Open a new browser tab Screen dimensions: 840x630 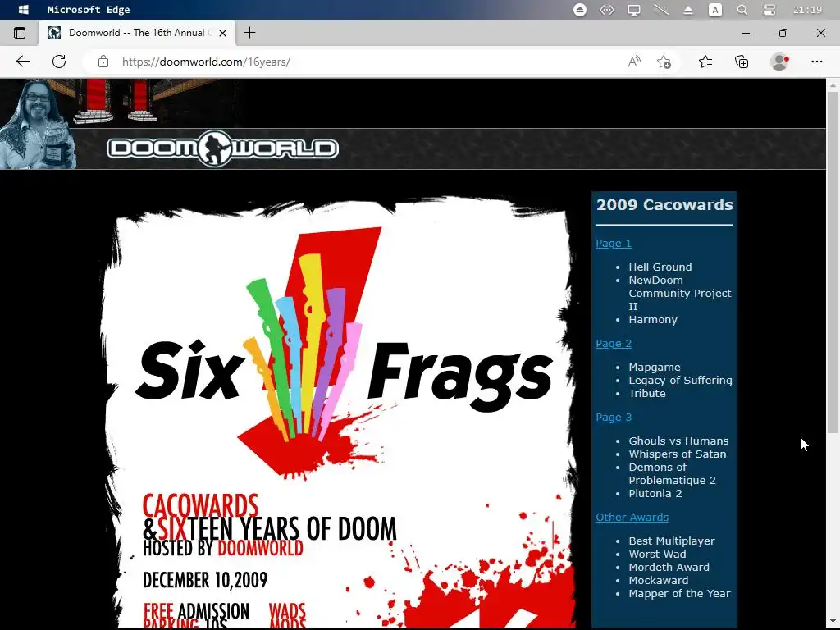point(249,33)
